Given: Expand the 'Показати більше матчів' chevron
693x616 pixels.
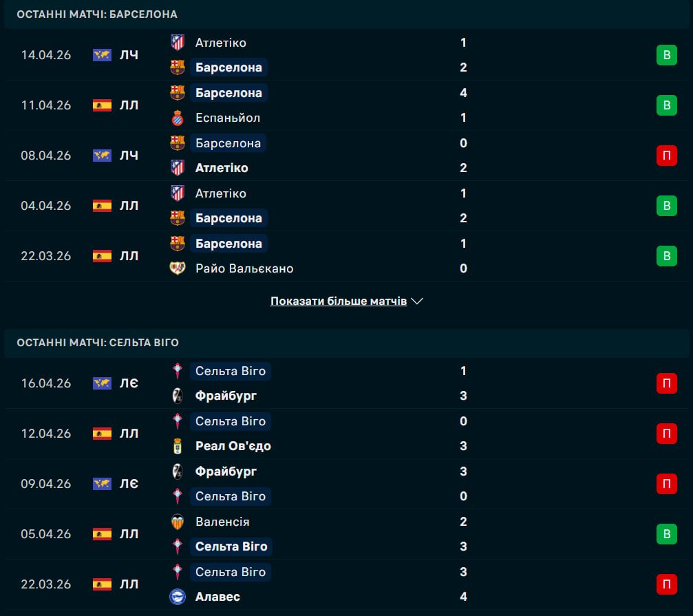Looking at the screenshot, I should (417, 301).
